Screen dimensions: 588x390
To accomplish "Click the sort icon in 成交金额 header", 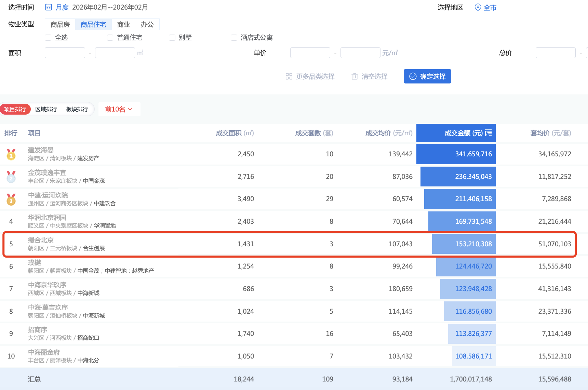I will coord(489,133).
